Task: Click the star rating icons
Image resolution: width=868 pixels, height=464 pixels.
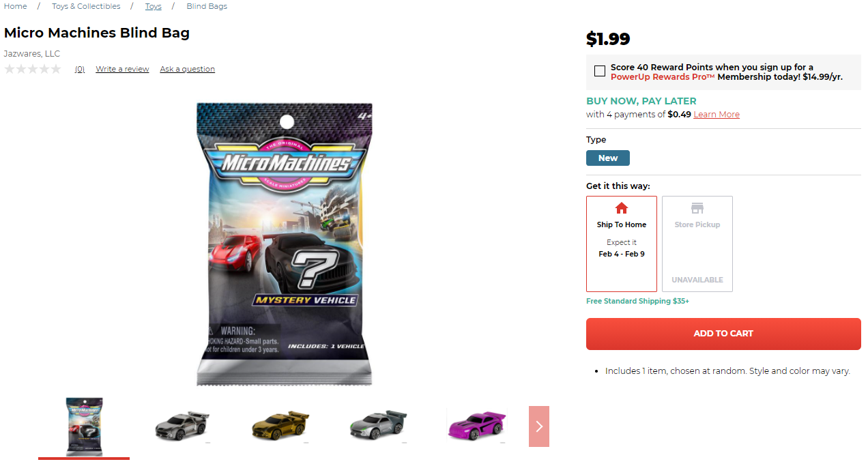Action: [x=33, y=69]
